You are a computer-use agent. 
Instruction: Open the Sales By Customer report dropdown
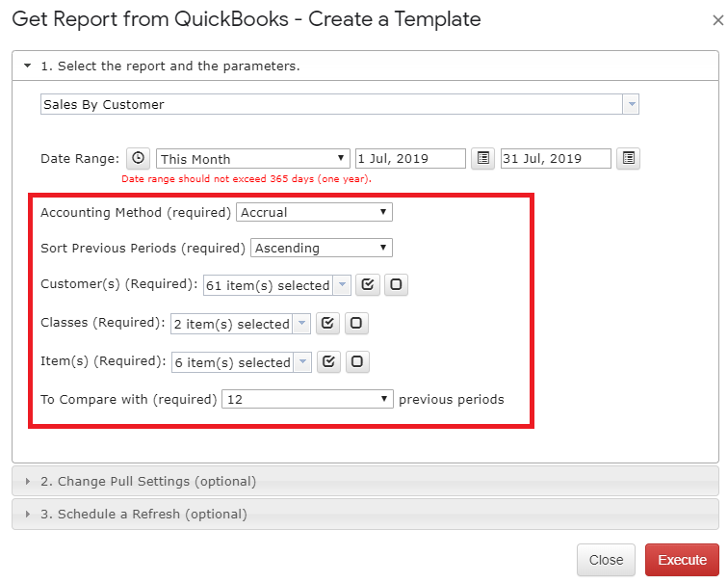pos(340,104)
